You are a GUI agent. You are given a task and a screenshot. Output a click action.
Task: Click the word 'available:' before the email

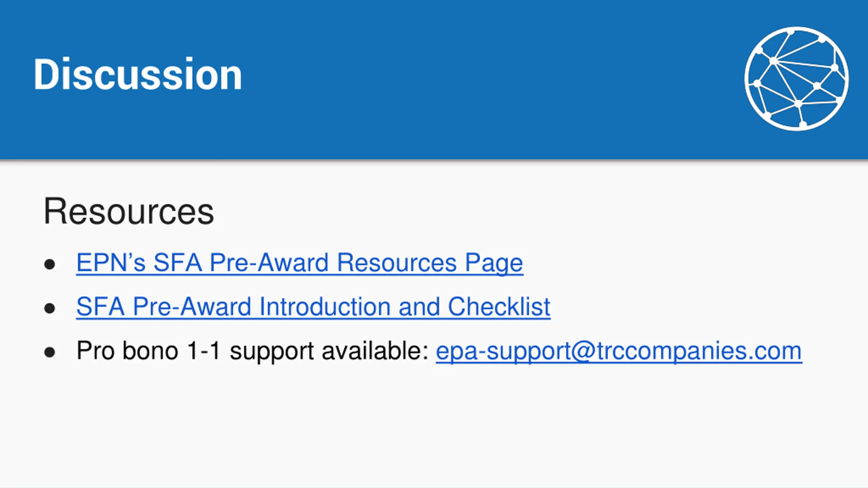[x=375, y=350]
